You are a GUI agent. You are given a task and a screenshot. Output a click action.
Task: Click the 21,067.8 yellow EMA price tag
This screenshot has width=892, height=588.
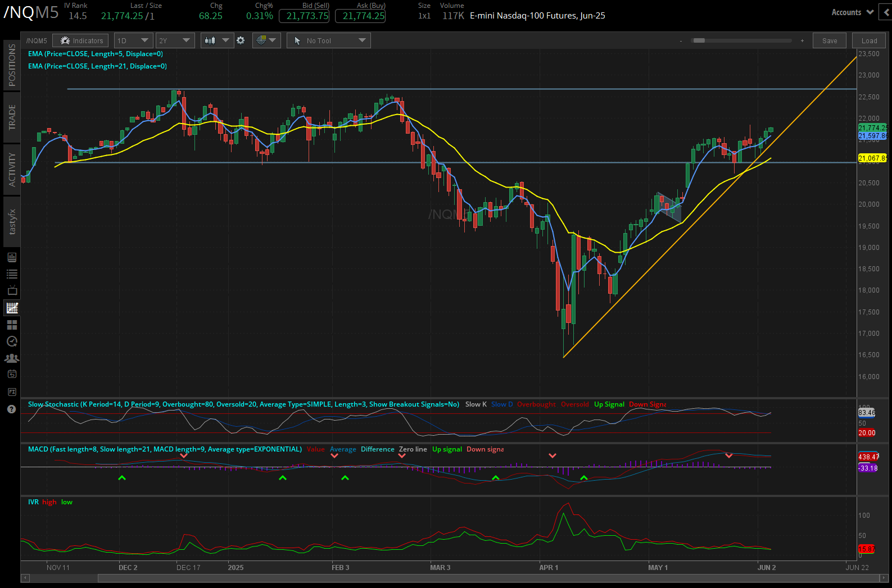872,158
